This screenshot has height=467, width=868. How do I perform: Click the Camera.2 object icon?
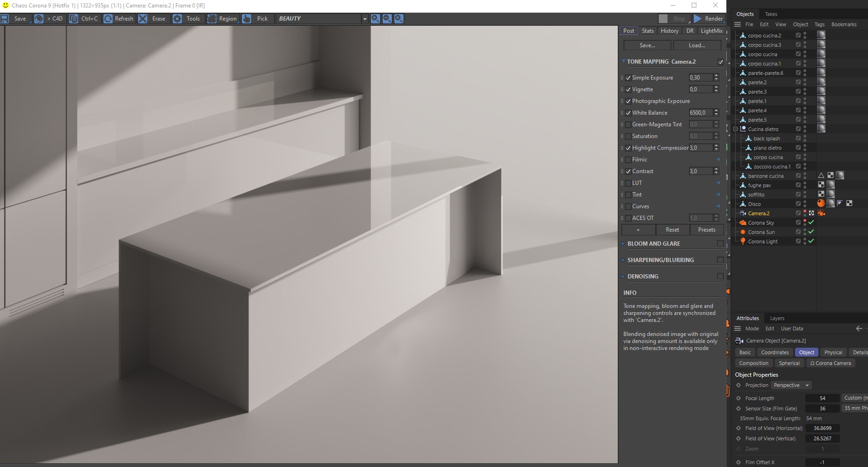pos(743,213)
